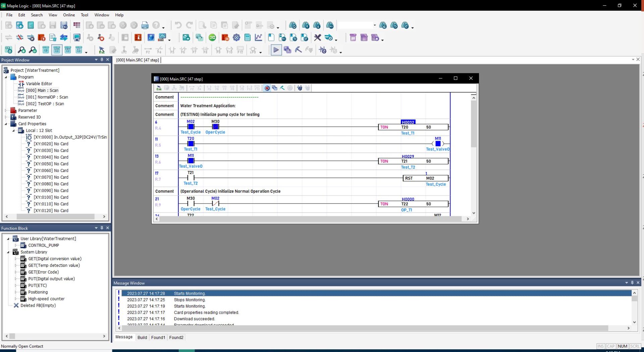Viewport: 644px width, 352px height.
Task: Open the Online menu
Action: 69,15
